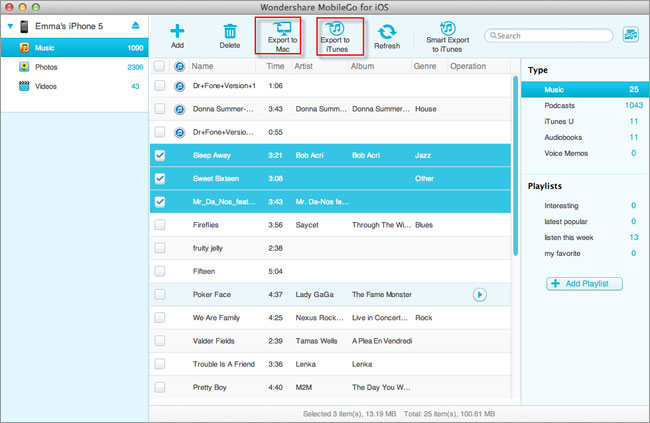Click Through The Wi... album cell
Screen dimensions: 650x423
click(x=381, y=225)
